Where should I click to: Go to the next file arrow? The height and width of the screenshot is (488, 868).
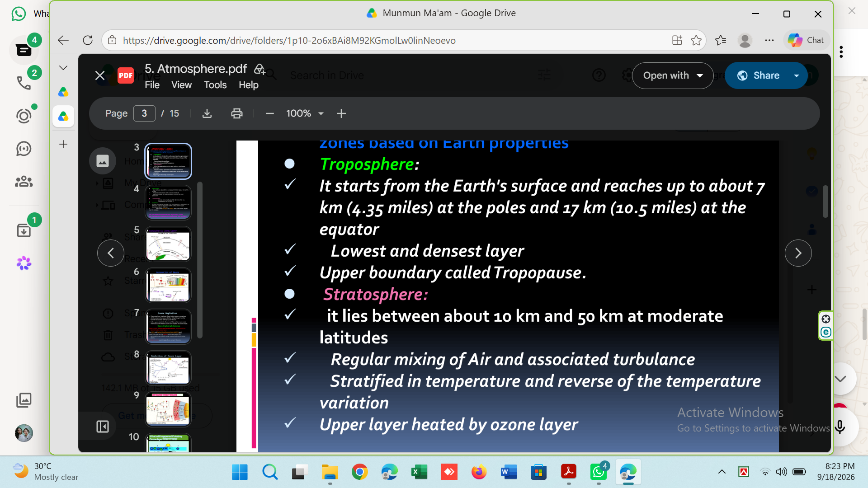tap(798, 253)
